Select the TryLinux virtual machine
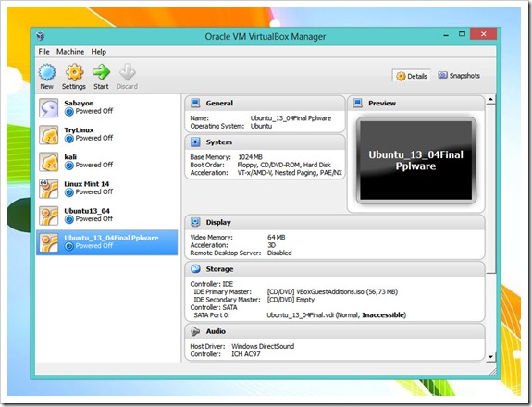Image resolution: width=532 pixels, height=407 pixels. tap(107, 135)
